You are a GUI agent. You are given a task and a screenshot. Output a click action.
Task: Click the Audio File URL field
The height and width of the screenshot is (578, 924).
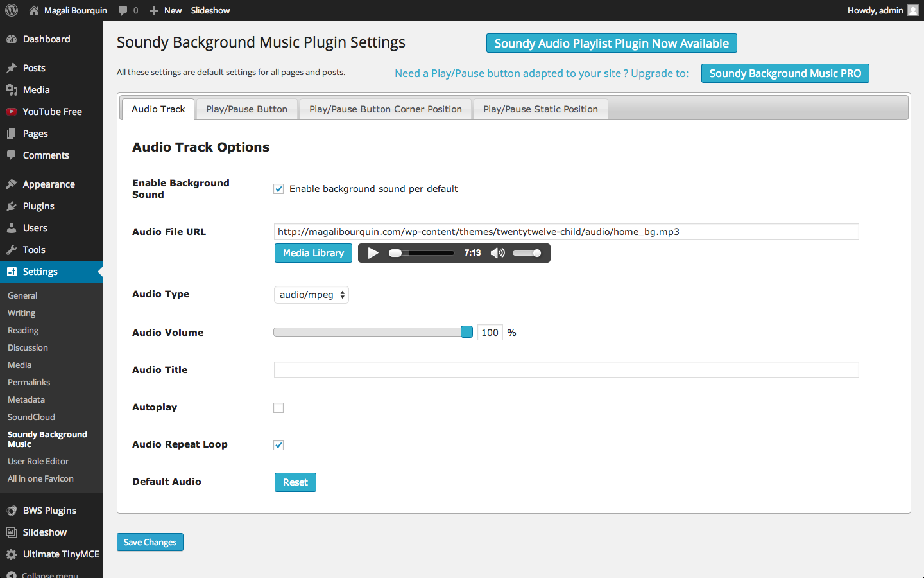click(567, 232)
